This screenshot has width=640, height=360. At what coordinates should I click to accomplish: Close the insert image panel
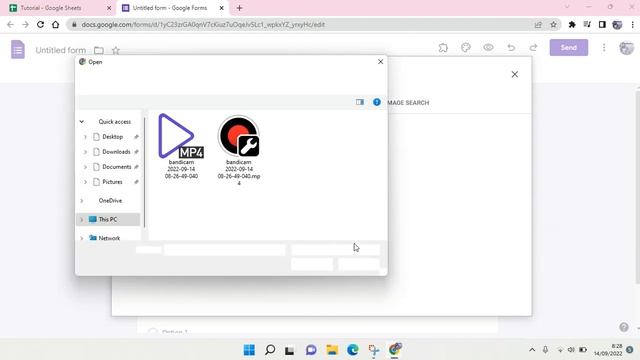(x=515, y=74)
